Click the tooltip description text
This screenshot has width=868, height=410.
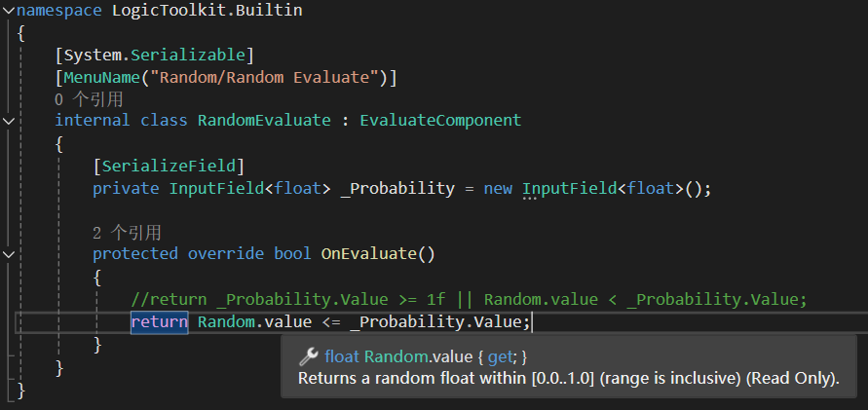point(568,379)
